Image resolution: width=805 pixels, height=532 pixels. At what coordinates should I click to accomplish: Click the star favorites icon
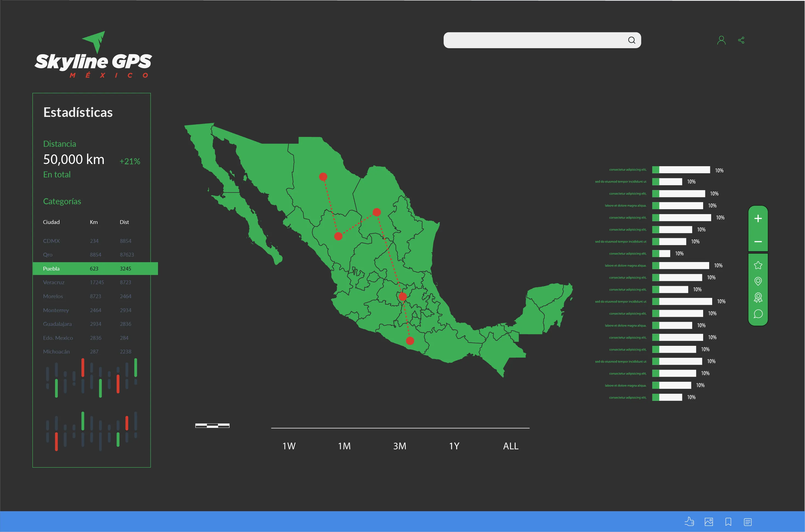[x=758, y=265]
